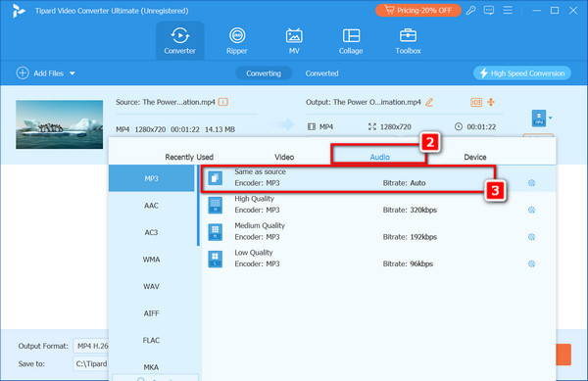This screenshot has height=381, width=588.
Task: Click the Low Quality preset icon
Action: click(x=216, y=260)
